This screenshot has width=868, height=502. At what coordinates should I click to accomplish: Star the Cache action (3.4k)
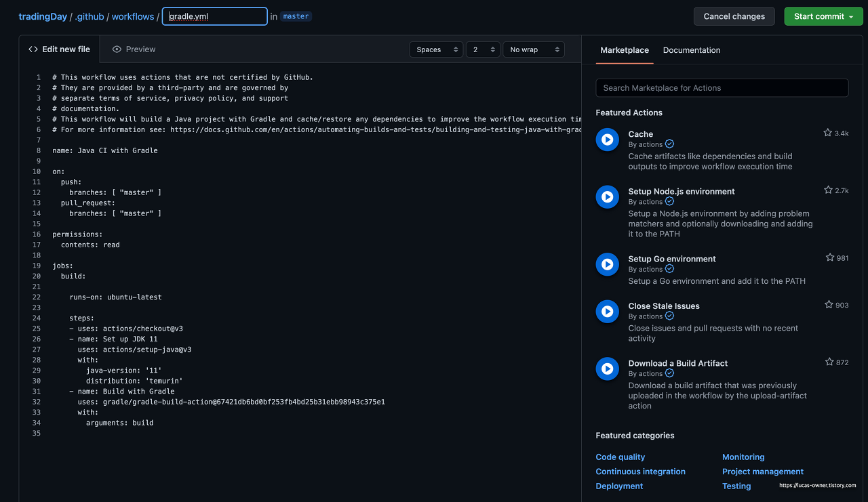point(827,133)
